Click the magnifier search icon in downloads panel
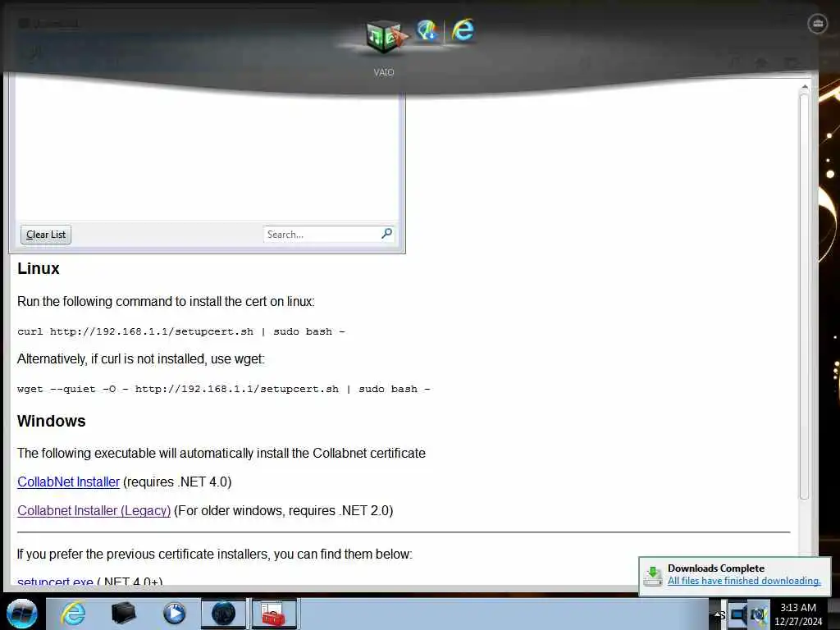Screen dimensions: 840x630 (387, 234)
